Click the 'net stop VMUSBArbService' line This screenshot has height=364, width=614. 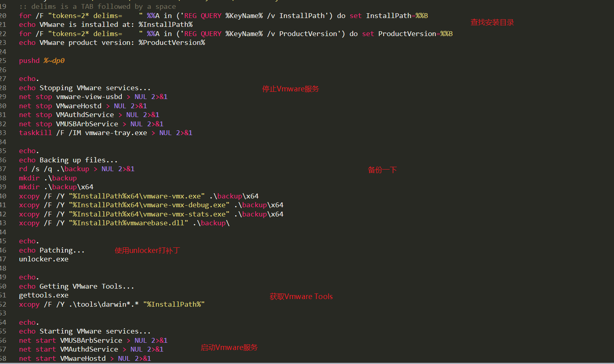tap(91, 124)
